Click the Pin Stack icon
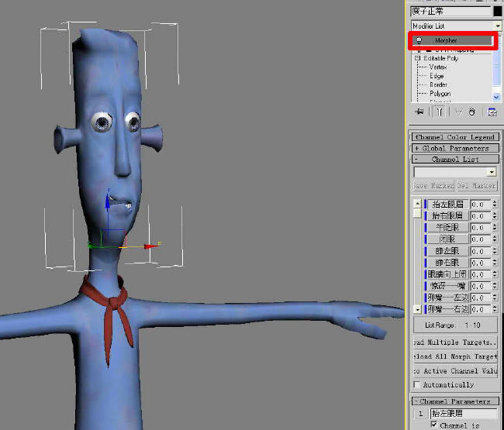Screen dimensions: 504x430 coord(419,112)
